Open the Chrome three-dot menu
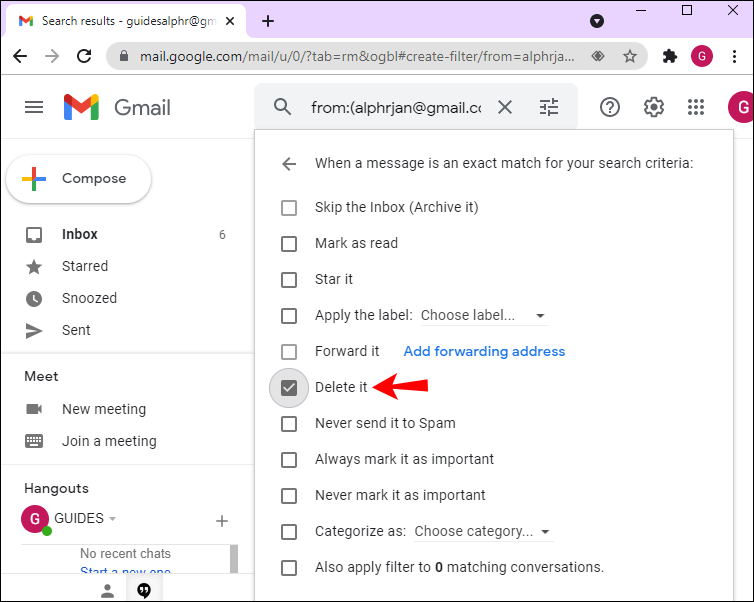The width and height of the screenshot is (754, 602). pos(734,56)
